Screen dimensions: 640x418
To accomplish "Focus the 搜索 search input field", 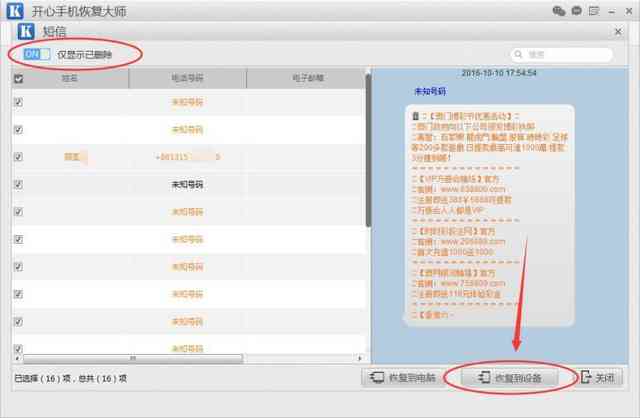I will 562,54.
